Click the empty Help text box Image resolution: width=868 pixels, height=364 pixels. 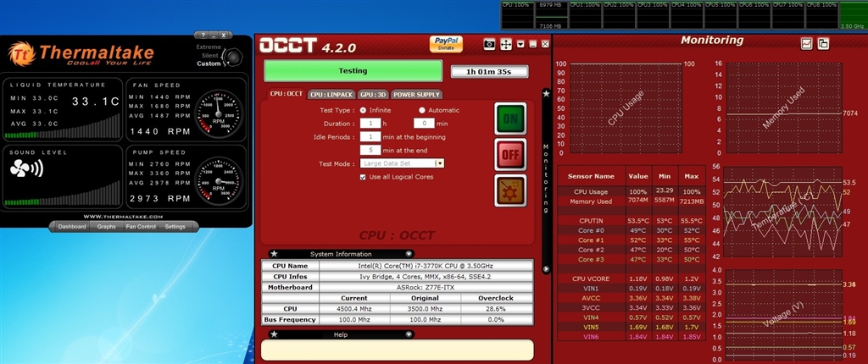(x=398, y=350)
